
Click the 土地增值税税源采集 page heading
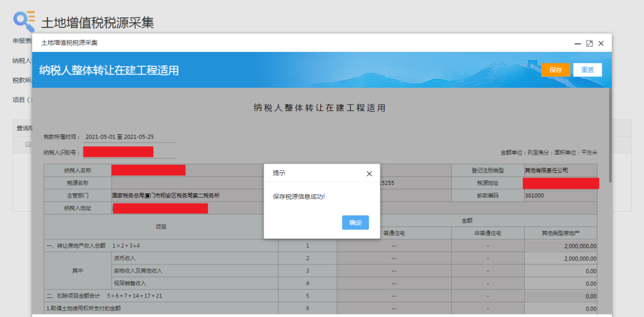[97, 23]
